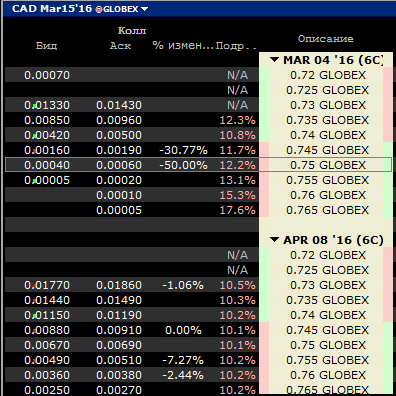Select the April 0.745 GLOBEX description
This screenshot has width=396, height=396.
point(328,330)
